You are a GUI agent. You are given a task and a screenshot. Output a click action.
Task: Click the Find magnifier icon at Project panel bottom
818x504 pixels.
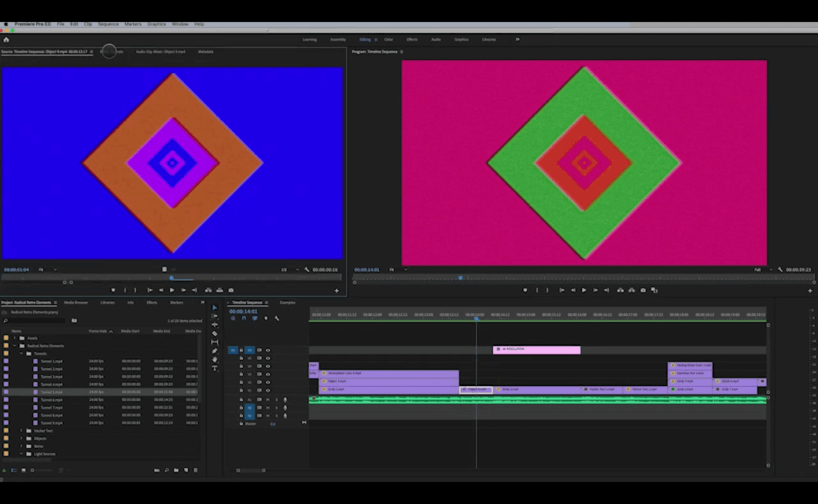click(167, 470)
